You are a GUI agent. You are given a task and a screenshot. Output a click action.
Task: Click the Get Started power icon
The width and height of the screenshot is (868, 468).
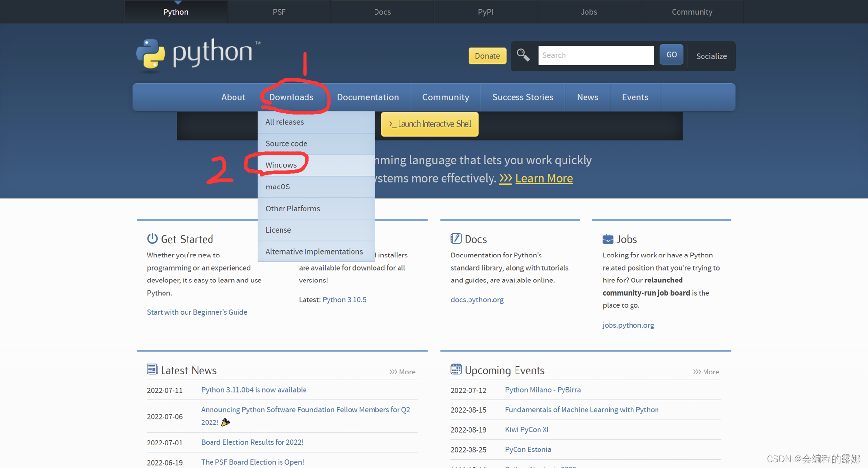tap(152, 238)
